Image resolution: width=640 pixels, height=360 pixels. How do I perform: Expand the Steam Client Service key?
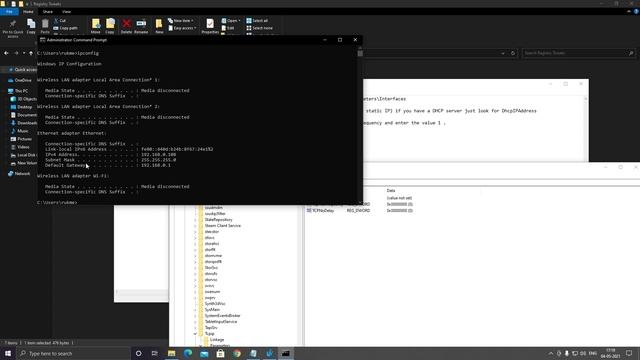tap(195, 226)
